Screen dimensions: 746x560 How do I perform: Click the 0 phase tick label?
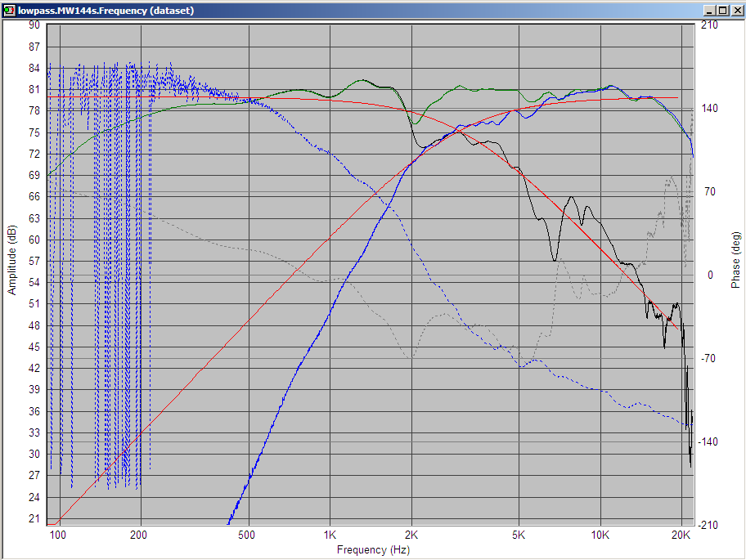click(x=710, y=276)
